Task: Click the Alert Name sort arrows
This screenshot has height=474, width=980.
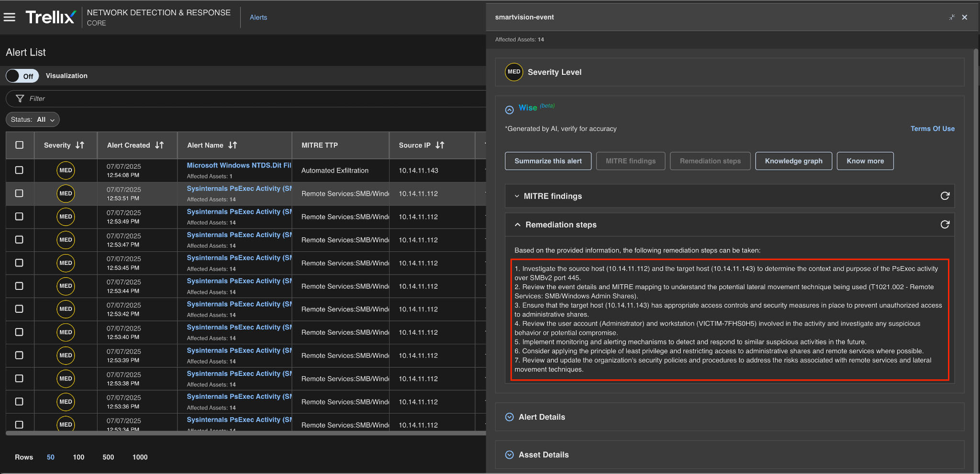Action: (233, 145)
